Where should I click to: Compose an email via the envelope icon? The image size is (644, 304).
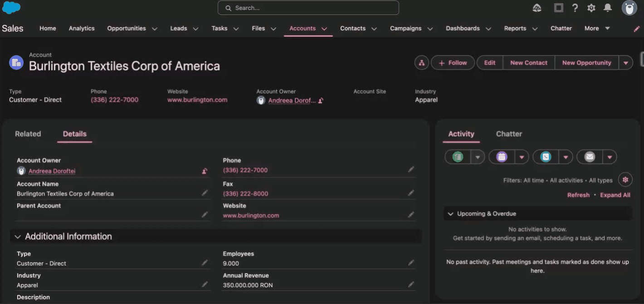[x=589, y=157]
